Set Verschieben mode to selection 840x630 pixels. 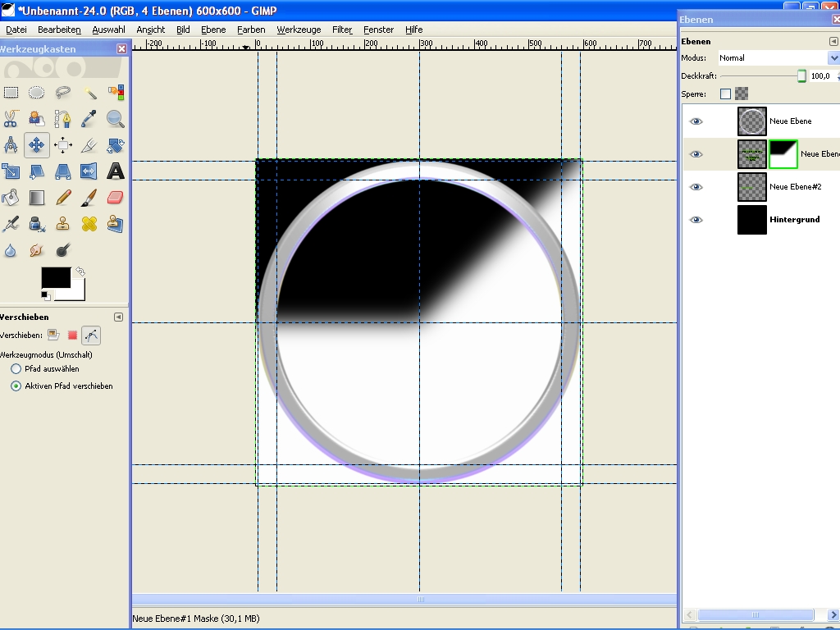(72, 336)
